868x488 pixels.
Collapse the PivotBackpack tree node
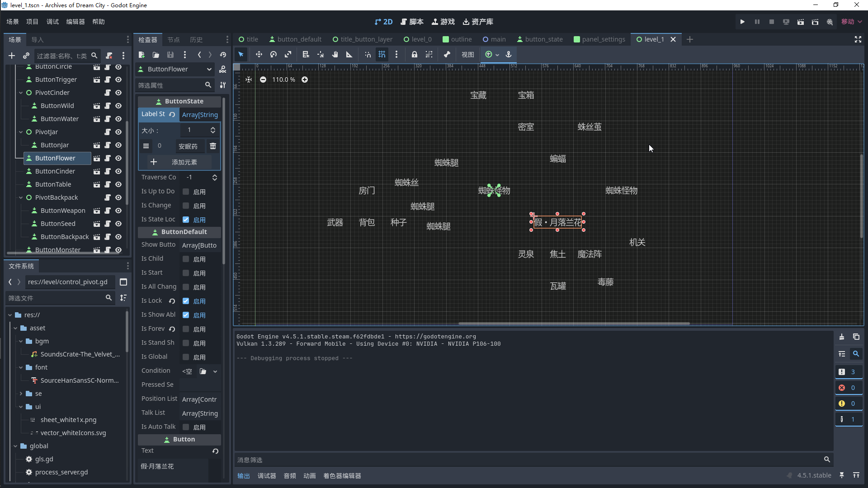coord(21,197)
